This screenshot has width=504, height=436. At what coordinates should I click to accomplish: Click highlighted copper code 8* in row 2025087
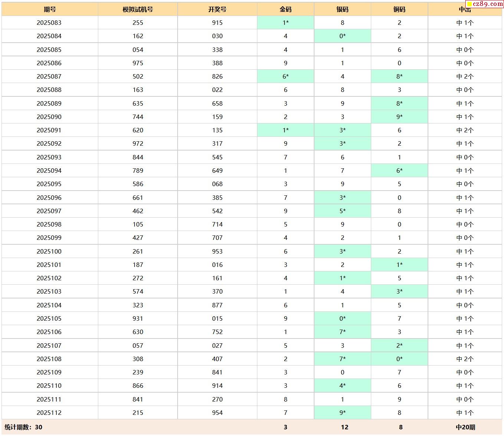pyautogui.click(x=399, y=76)
